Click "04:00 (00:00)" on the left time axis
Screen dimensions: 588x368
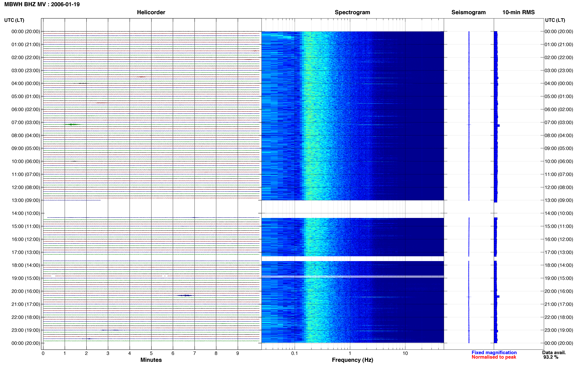[26, 83]
